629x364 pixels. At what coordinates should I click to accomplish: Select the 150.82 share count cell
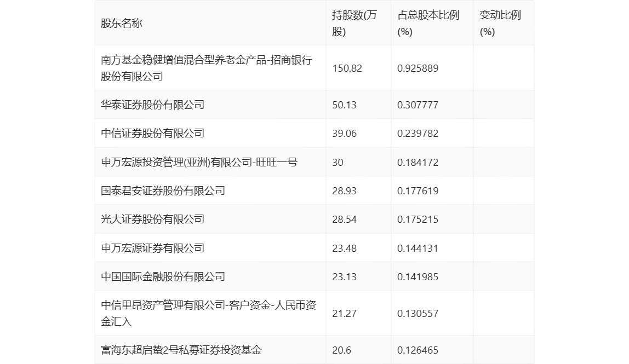(x=347, y=68)
